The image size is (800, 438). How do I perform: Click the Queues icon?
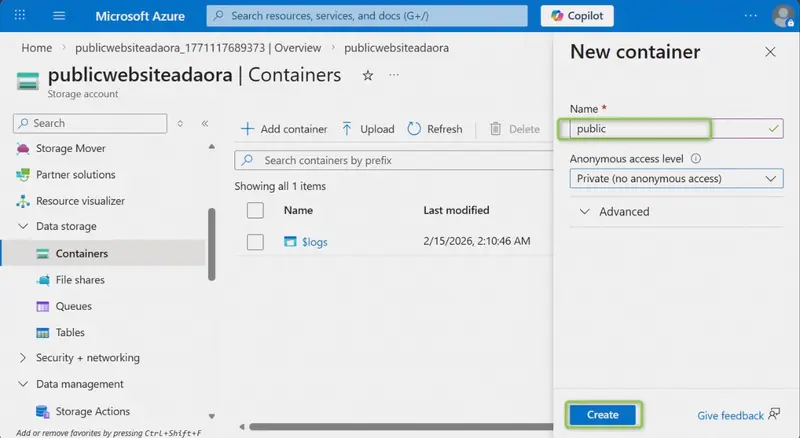[43, 306]
